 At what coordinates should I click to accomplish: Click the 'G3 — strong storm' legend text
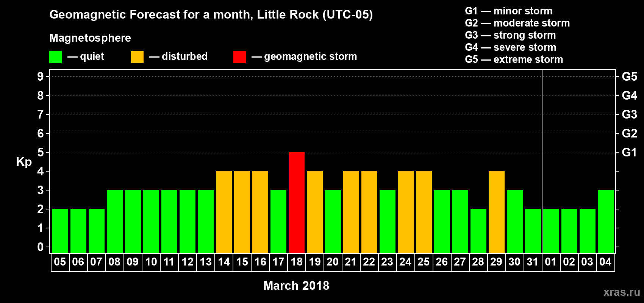511,35
